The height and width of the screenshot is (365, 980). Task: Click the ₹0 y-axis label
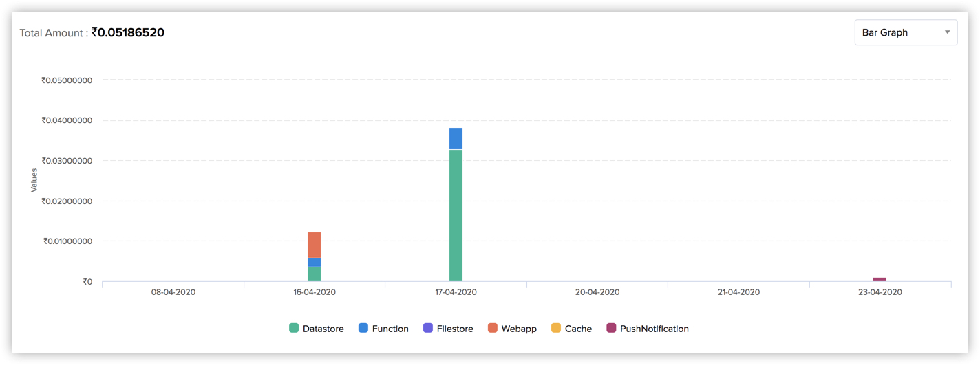tap(86, 282)
